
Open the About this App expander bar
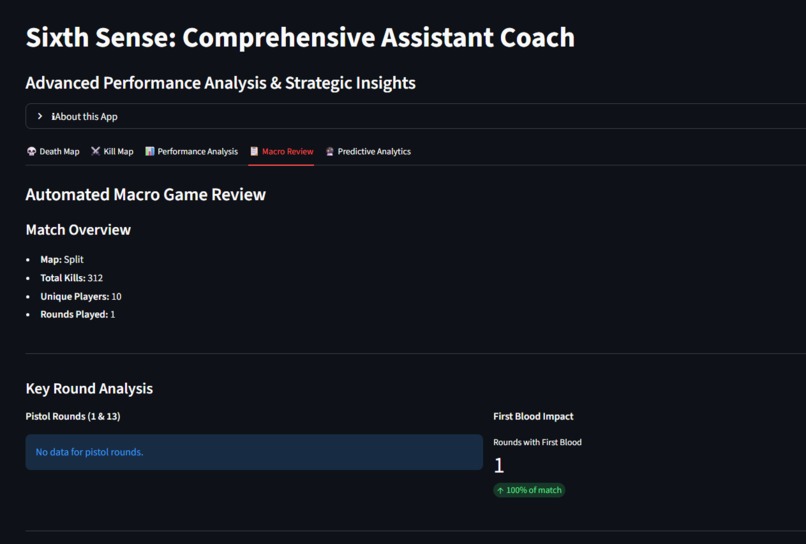coord(415,116)
